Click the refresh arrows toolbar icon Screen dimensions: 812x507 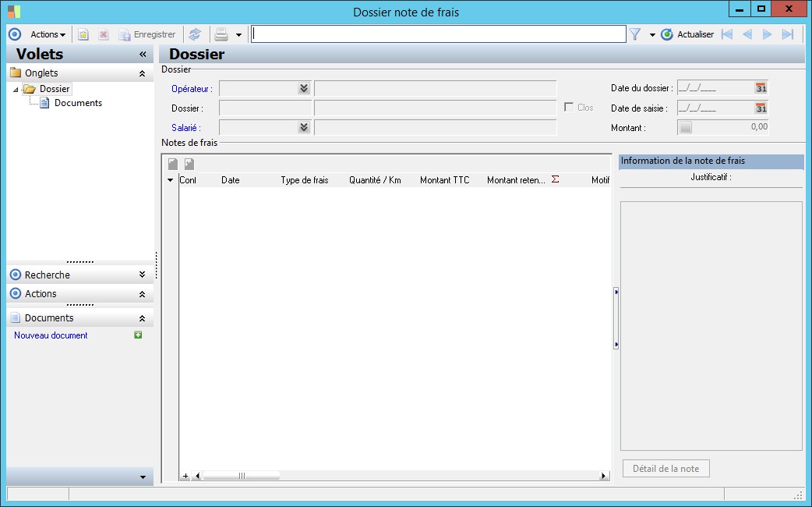pyautogui.click(x=195, y=34)
